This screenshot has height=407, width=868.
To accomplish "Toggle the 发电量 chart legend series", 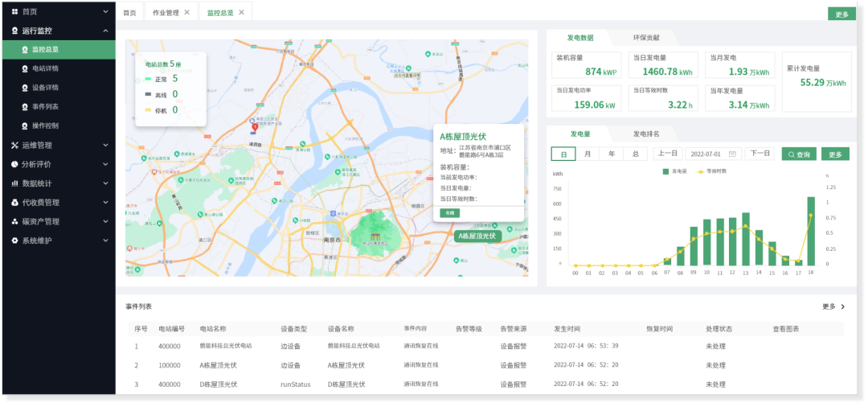I will [x=674, y=171].
